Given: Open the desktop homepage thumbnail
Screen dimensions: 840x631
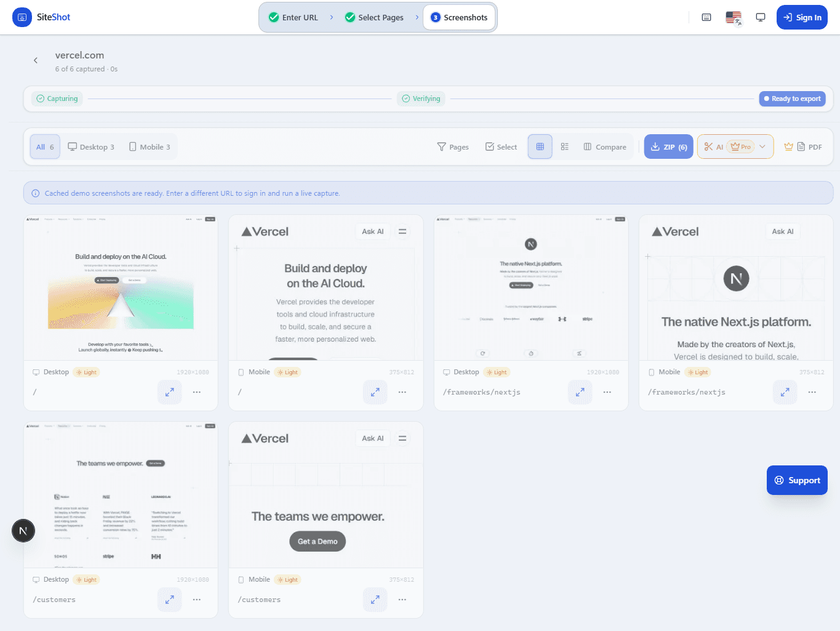Looking at the screenshot, I should 121,287.
